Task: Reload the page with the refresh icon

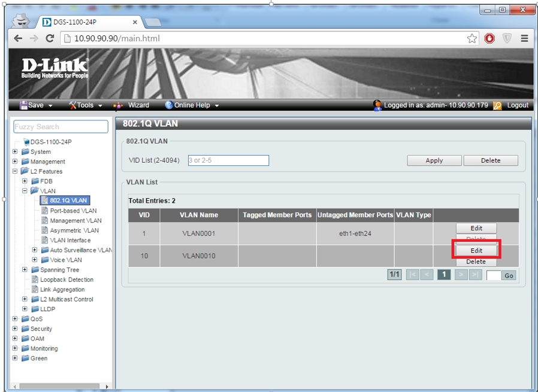Action: tap(50, 38)
